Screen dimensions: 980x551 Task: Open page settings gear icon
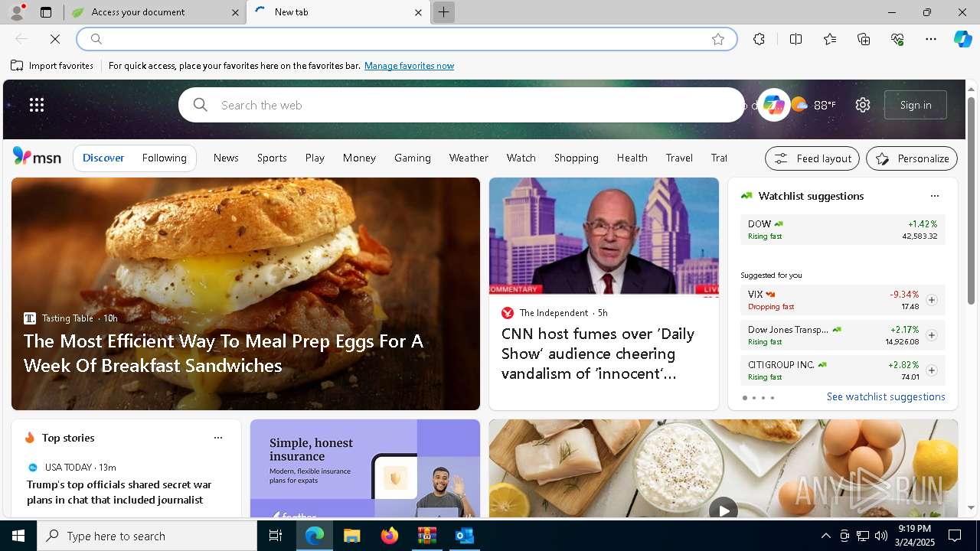tap(863, 105)
